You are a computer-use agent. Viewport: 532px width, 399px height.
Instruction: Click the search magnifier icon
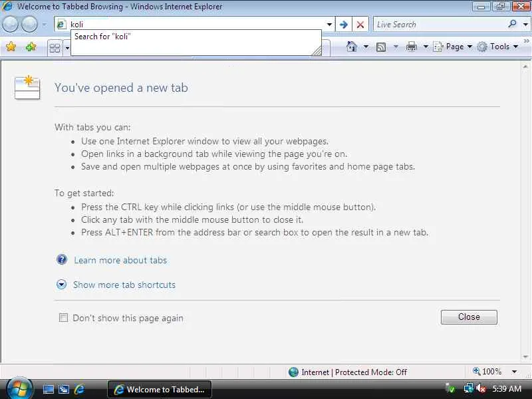[512, 24]
